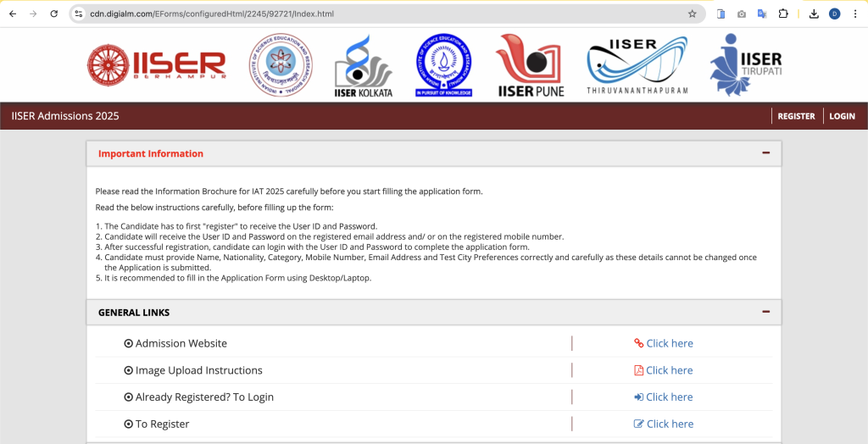Open Image Upload Instructions Click here link
Viewport: 868px width, 444px height.
click(670, 370)
